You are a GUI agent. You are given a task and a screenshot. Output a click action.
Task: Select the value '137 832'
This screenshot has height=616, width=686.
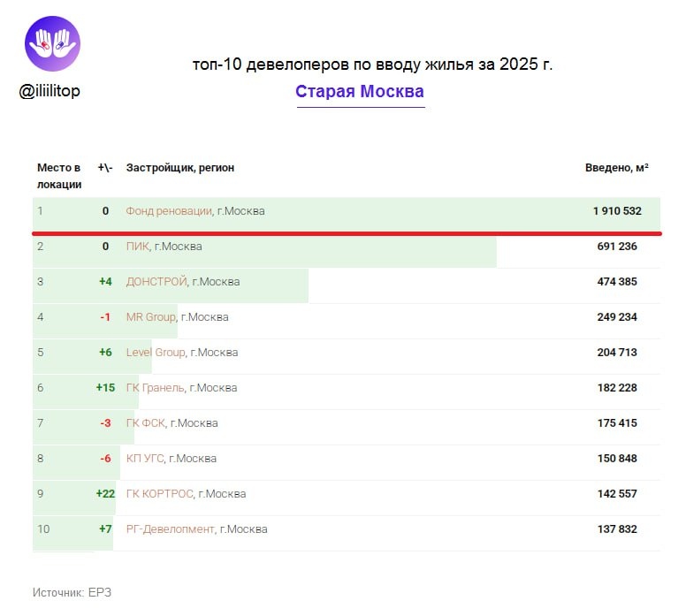pos(617,529)
